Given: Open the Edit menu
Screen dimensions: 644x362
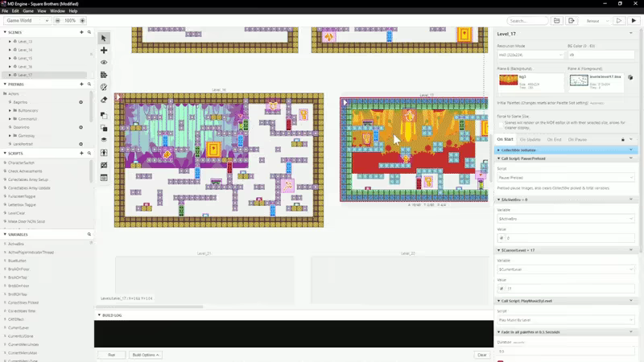Looking at the screenshot, I should 15,11.
